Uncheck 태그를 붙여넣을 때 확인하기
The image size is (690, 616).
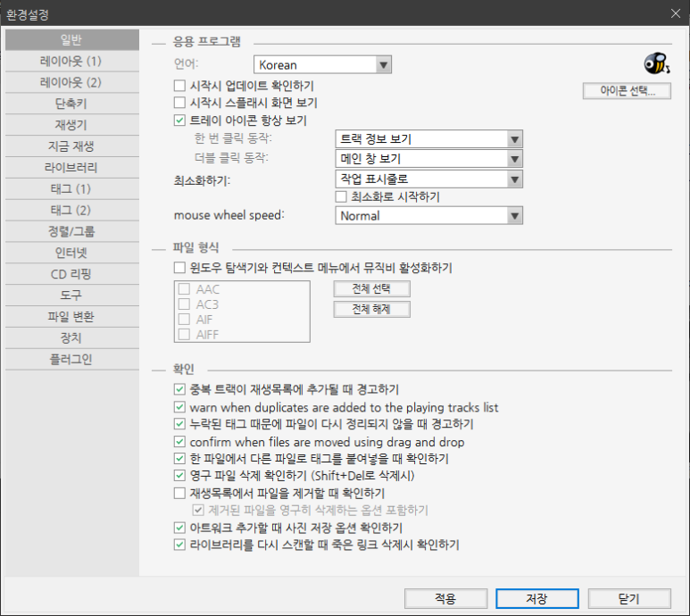pos(179,459)
